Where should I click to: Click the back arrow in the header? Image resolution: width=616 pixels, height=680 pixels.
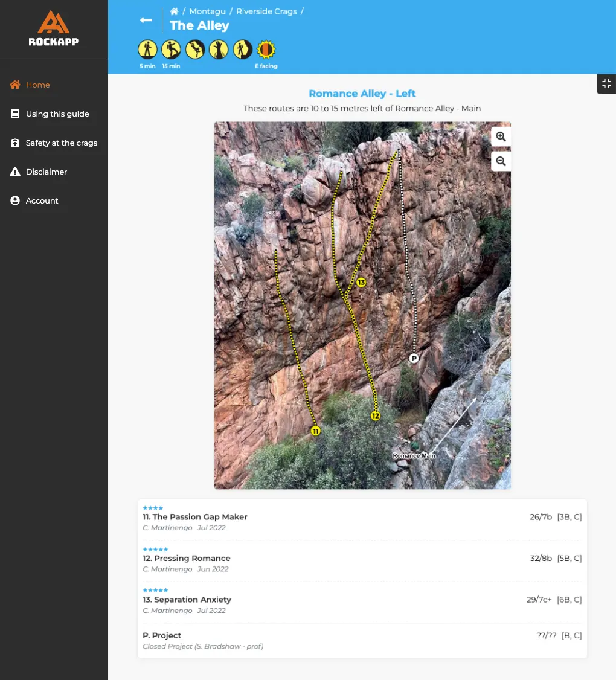[146, 20]
